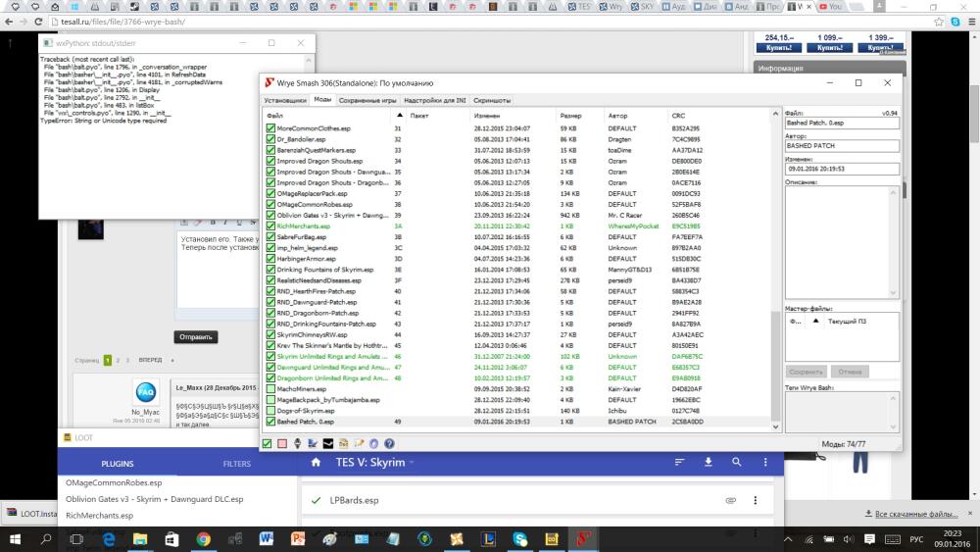Uncheck MoreCommonClothes.esp checkbox
Image resolution: width=980 pixels, height=552 pixels.
pyautogui.click(x=270, y=128)
